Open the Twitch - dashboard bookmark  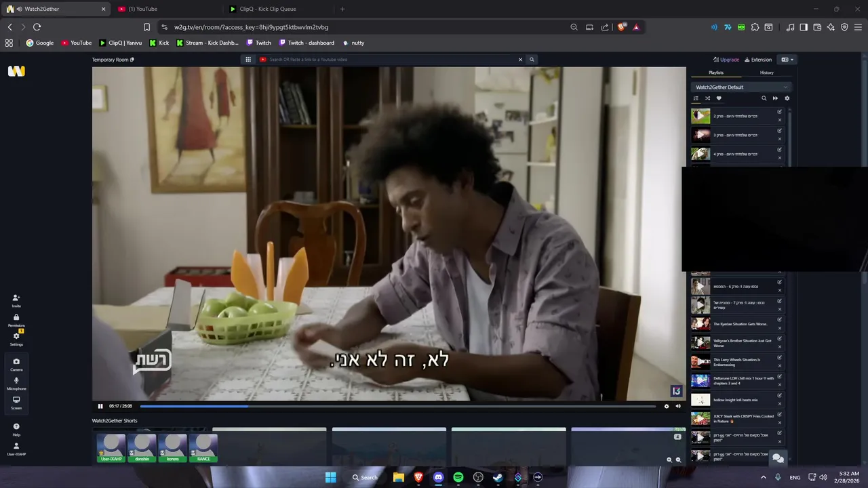click(x=307, y=43)
